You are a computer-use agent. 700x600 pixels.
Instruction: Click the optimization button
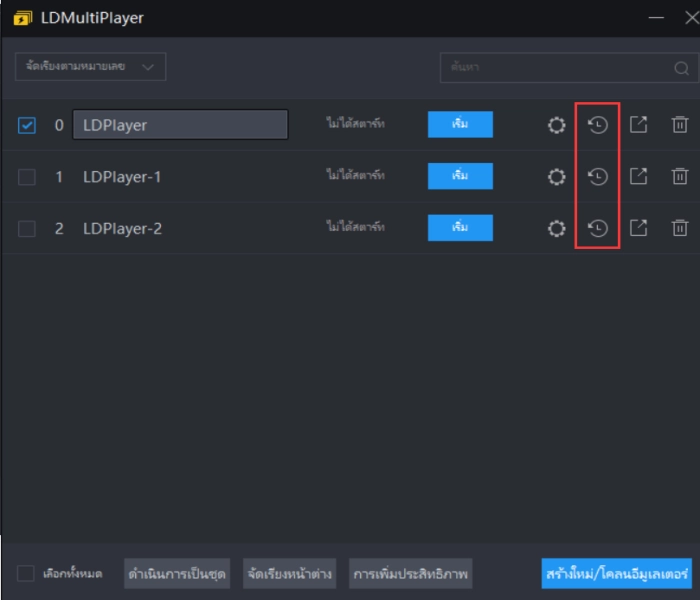click(x=410, y=573)
